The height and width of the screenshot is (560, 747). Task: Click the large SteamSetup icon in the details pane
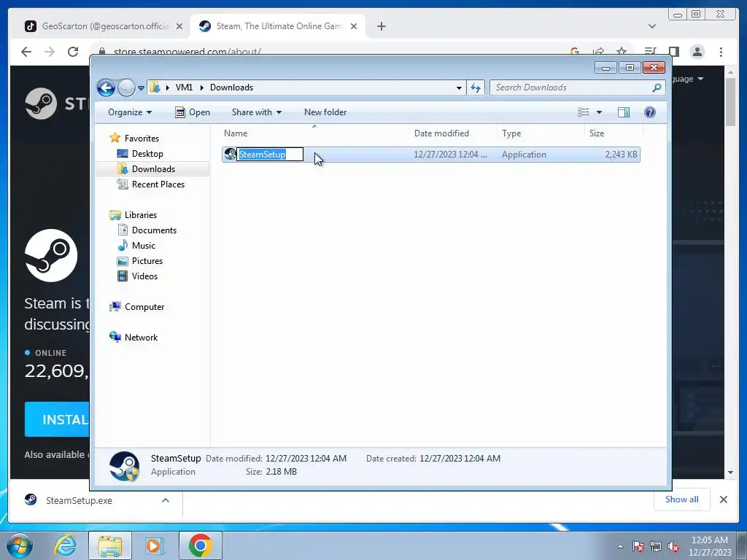pyautogui.click(x=124, y=466)
